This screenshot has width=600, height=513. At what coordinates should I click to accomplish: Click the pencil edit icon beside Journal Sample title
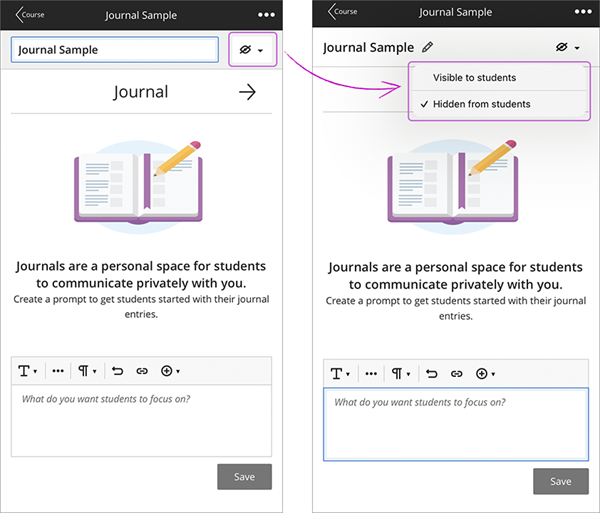428,47
